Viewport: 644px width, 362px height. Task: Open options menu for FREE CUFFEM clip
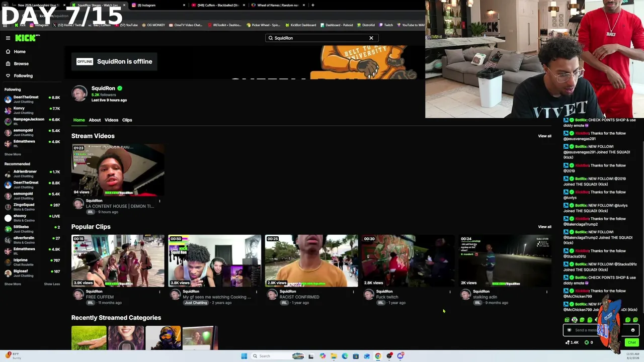pyautogui.click(x=159, y=292)
